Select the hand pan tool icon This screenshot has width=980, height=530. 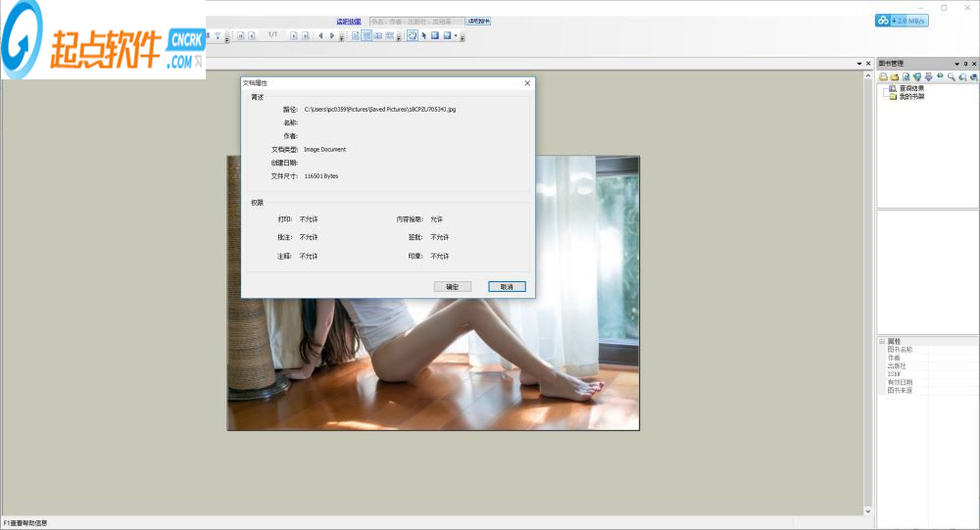pos(412,35)
